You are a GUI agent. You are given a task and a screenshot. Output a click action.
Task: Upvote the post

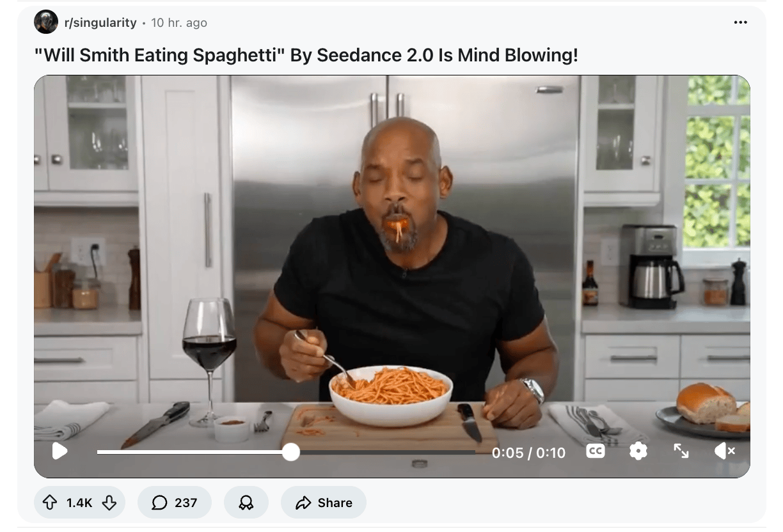(x=49, y=503)
